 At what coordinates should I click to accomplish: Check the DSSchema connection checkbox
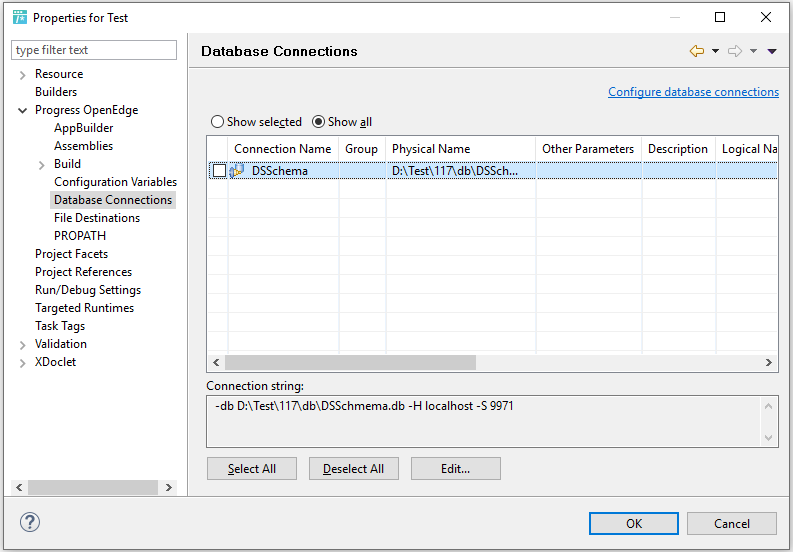[x=219, y=171]
